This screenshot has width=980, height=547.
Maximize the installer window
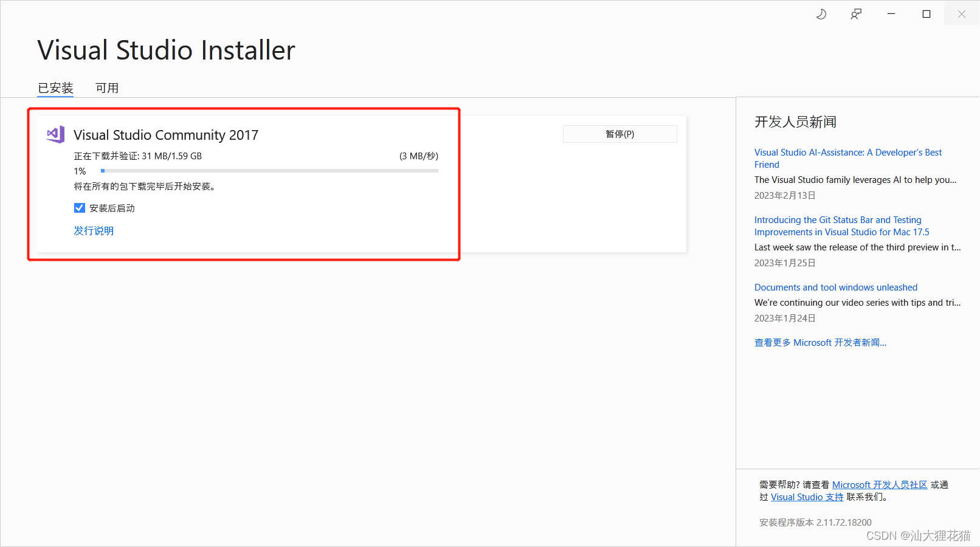pyautogui.click(x=926, y=13)
